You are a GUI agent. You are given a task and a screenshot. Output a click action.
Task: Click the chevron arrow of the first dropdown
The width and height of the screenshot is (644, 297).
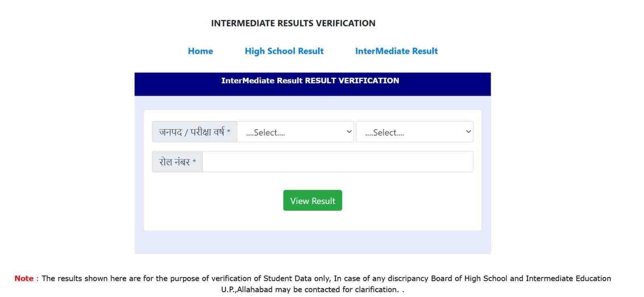click(349, 132)
